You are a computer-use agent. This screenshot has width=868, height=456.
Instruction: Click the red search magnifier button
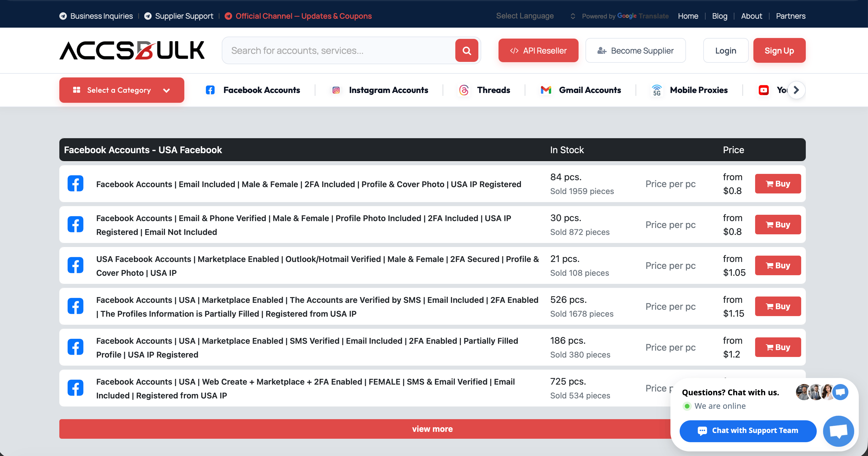(x=467, y=50)
